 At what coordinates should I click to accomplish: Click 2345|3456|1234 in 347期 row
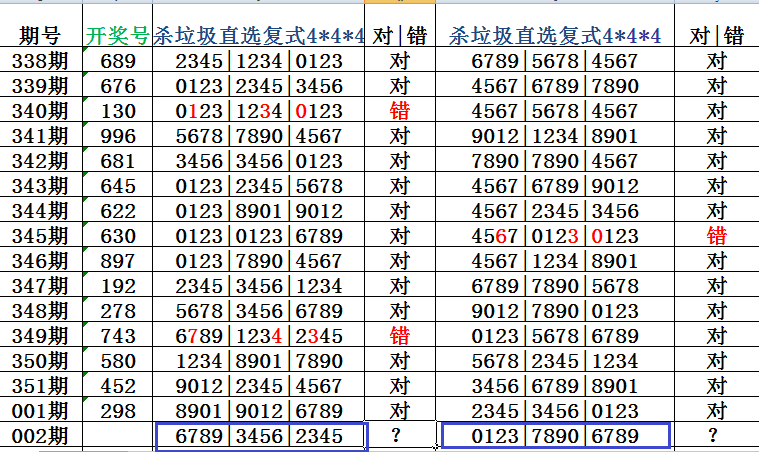click(258, 285)
